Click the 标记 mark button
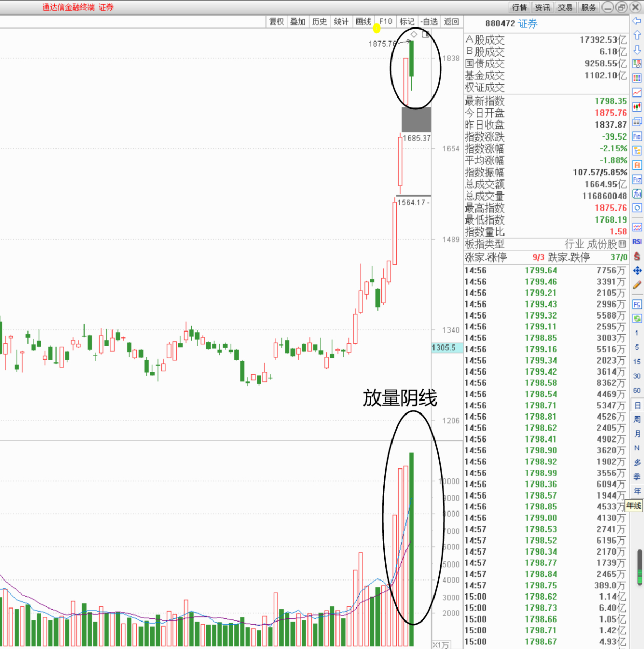 [x=407, y=22]
